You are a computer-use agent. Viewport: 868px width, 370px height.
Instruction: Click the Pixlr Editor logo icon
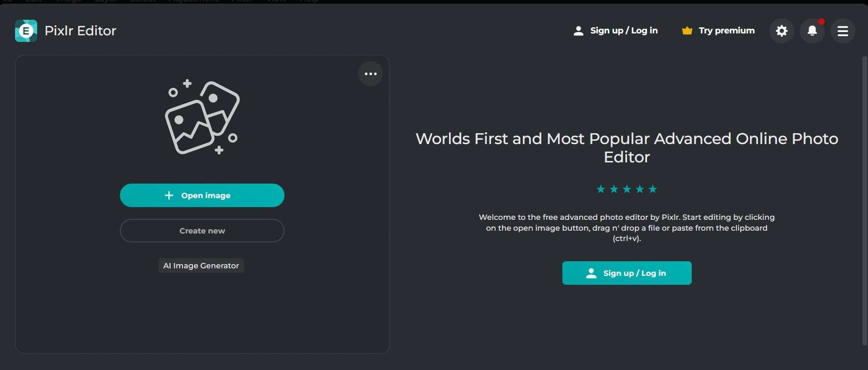(x=26, y=31)
